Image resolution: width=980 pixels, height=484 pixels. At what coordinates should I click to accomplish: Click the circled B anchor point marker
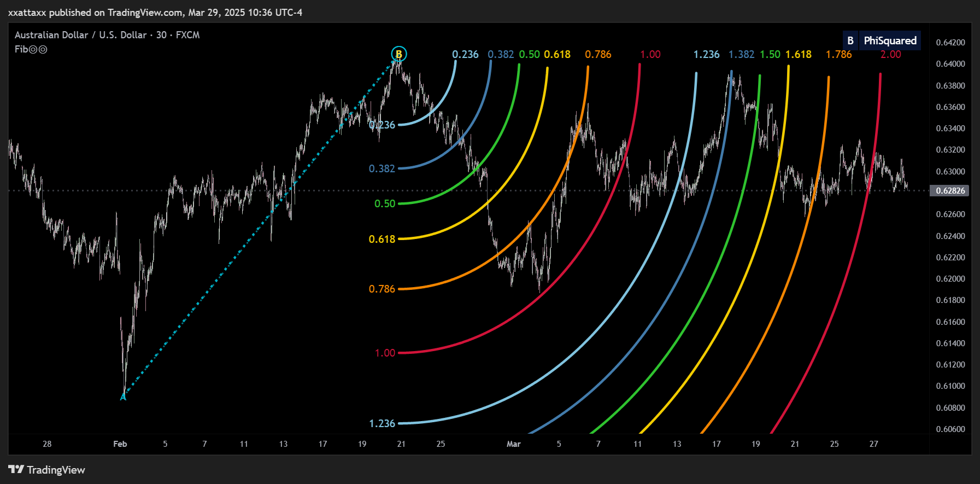(x=399, y=54)
